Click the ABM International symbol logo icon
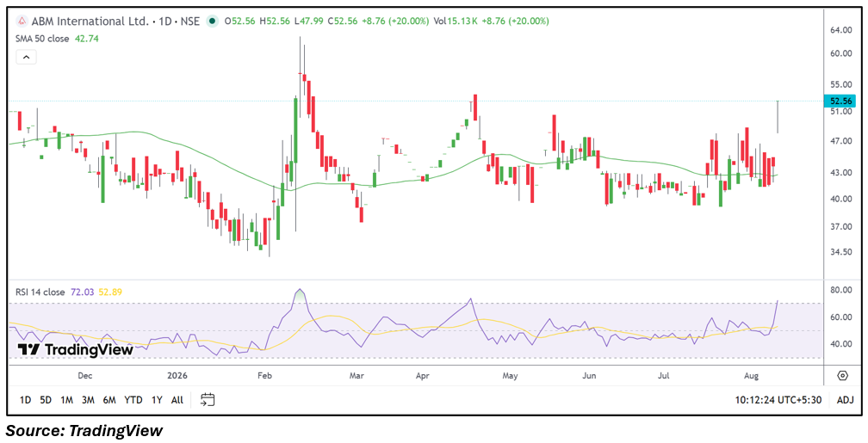Image resolution: width=868 pixels, height=443 pixels. (x=22, y=22)
